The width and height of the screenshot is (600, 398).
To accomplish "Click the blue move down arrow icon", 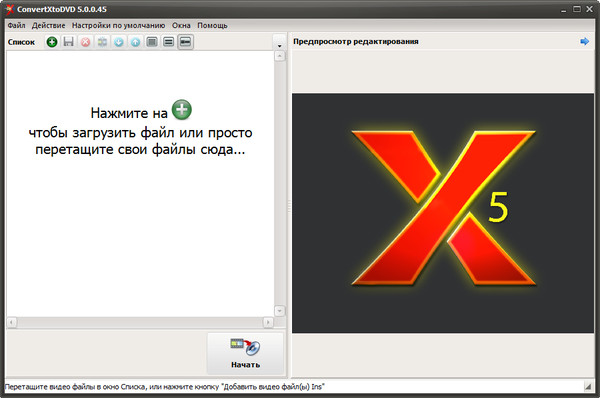I will [x=119, y=42].
